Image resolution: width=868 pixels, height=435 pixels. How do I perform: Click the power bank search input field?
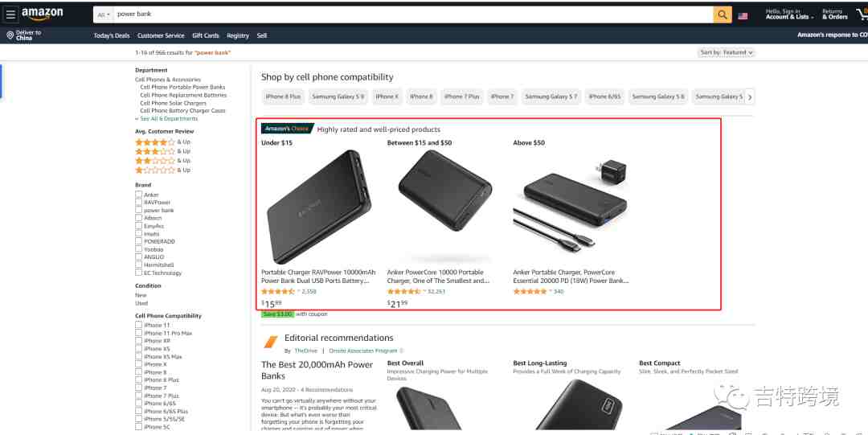(413, 15)
